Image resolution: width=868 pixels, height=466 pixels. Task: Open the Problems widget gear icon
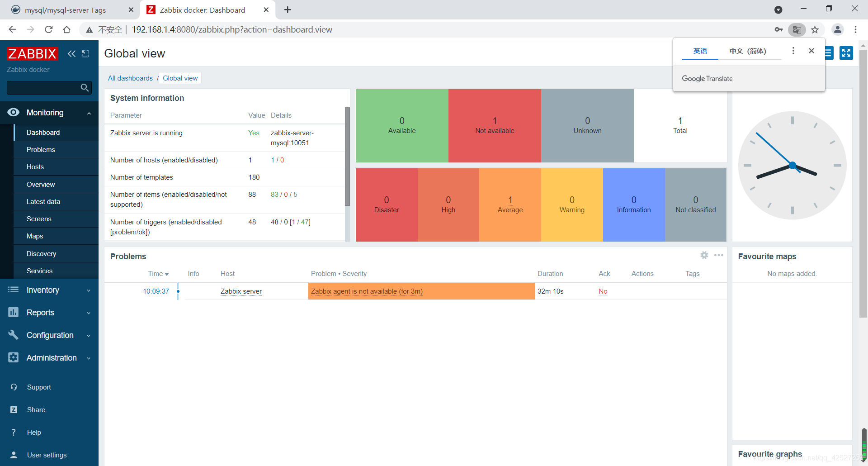coord(704,255)
